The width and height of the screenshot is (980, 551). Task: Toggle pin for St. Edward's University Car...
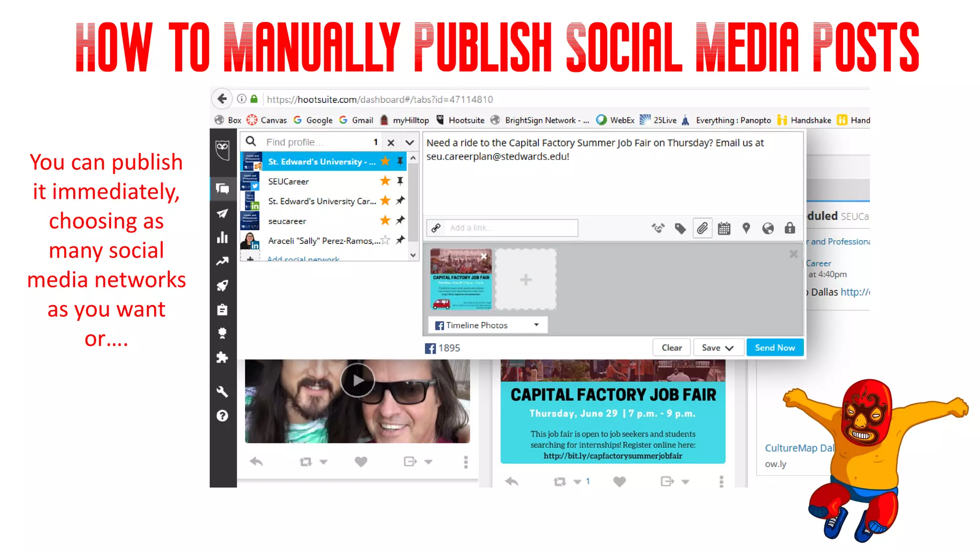[x=400, y=200]
